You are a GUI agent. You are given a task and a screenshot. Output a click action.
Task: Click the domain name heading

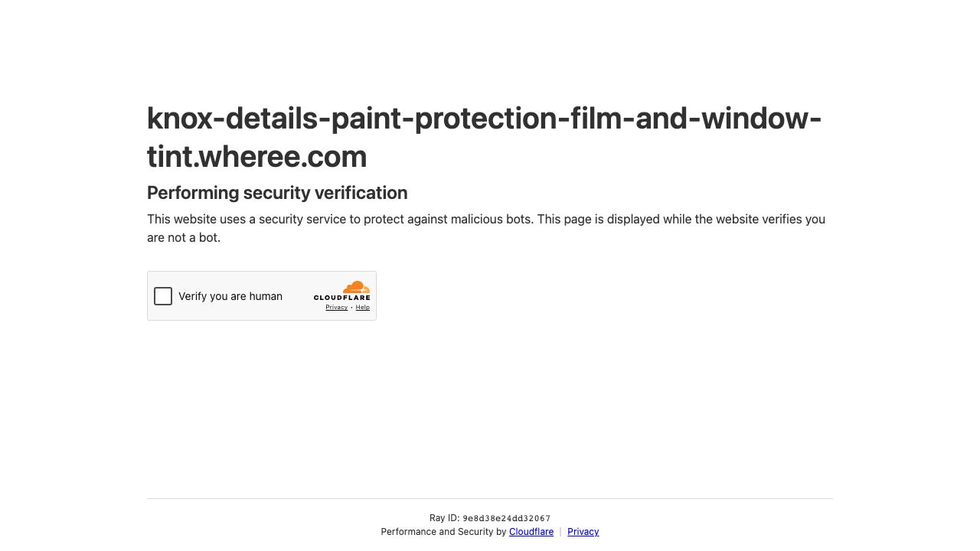coord(484,137)
